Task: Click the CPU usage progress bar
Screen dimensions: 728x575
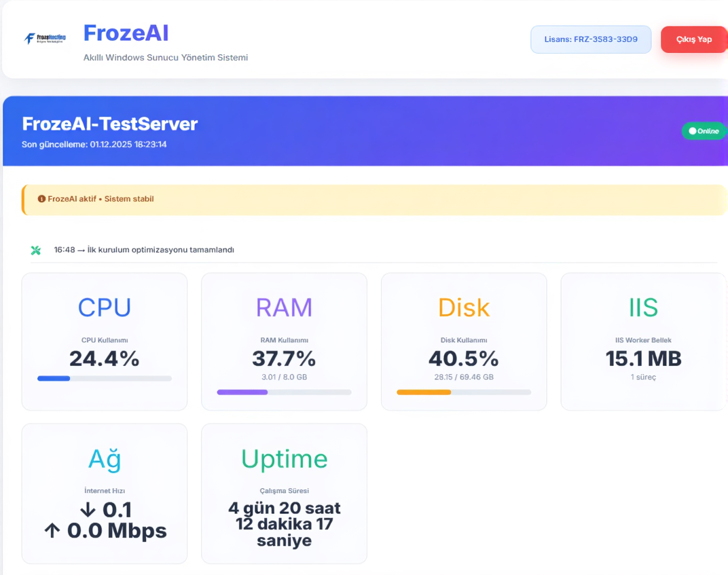Action: pos(104,378)
